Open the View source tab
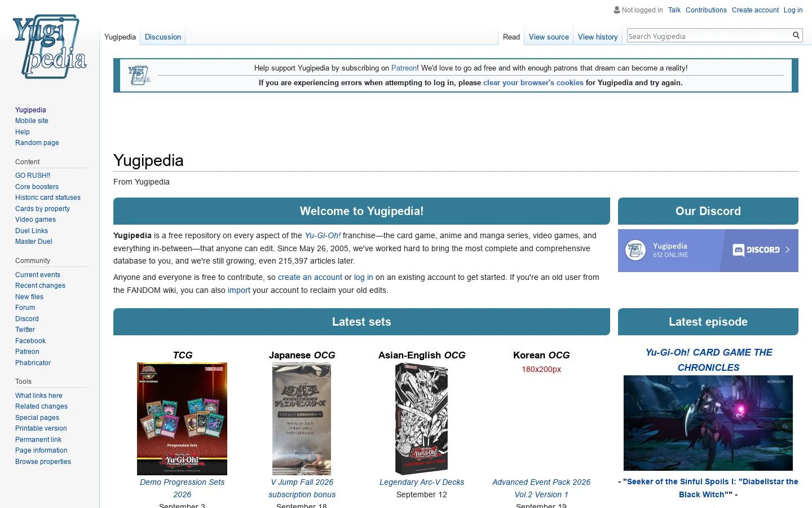Viewport: 812px width, 508px height. 549,37
